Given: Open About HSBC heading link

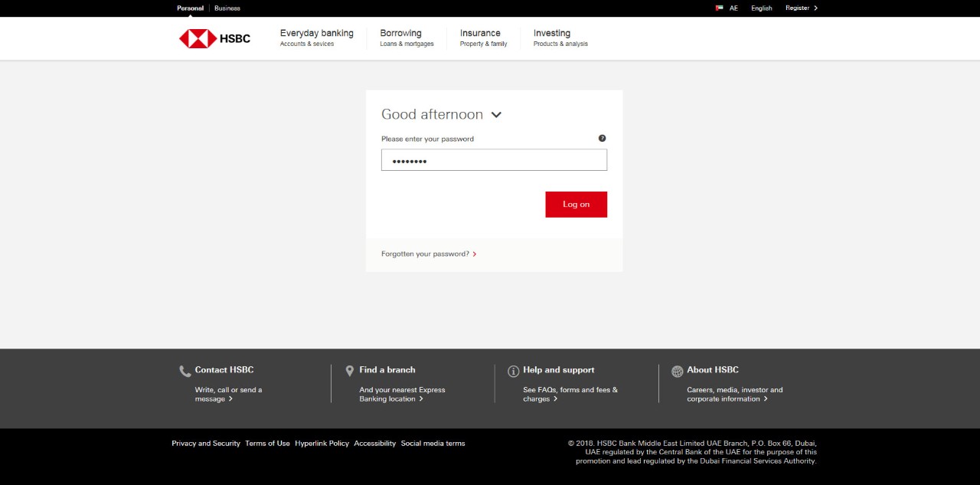Looking at the screenshot, I should (713, 370).
